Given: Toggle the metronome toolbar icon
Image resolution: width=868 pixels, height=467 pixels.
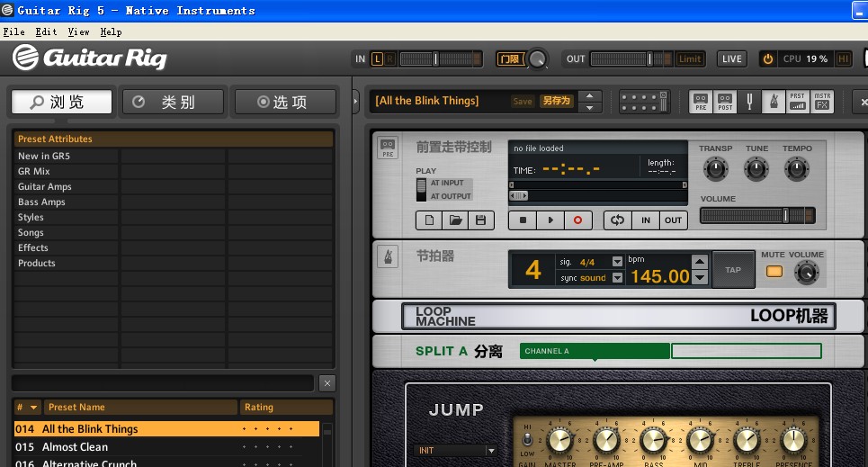Looking at the screenshot, I should [774, 102].
